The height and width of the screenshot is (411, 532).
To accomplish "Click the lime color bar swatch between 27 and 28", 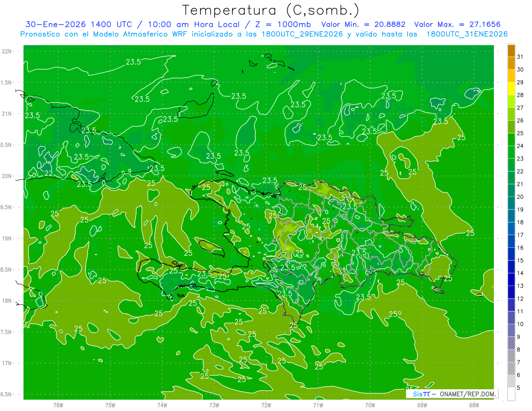I will (x=511, y=102).
